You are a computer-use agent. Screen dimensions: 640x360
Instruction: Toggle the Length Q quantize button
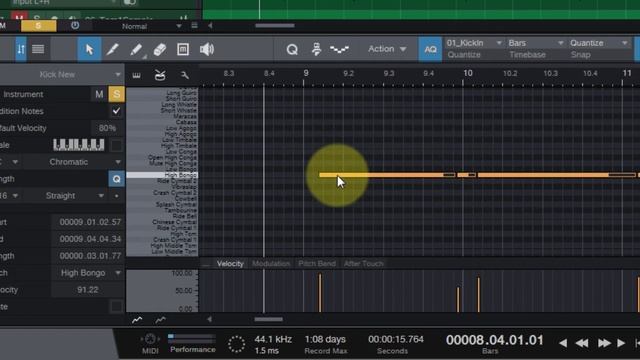(x=116, y=179)
